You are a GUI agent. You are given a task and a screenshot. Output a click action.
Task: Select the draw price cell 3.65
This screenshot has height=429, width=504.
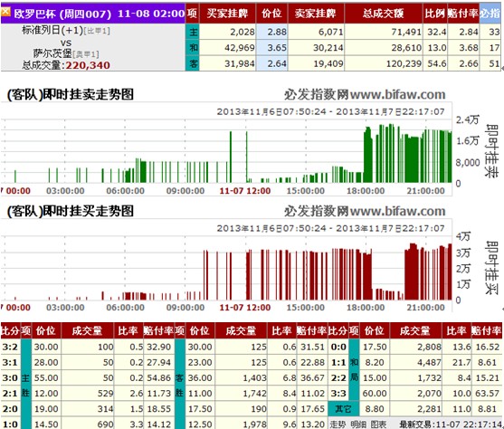pyautogui.click(x=272, y=48)
